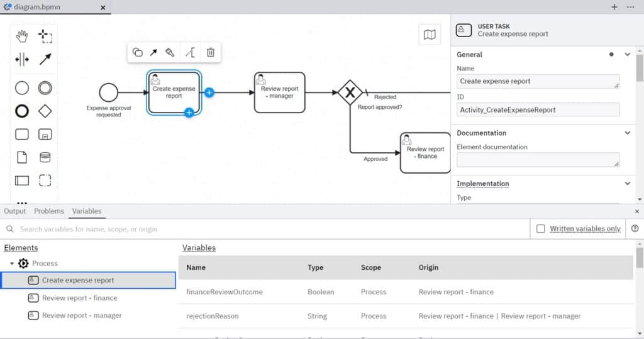Select the Hand tool in palette
The image size is (644, 339).
click(22, 36)
